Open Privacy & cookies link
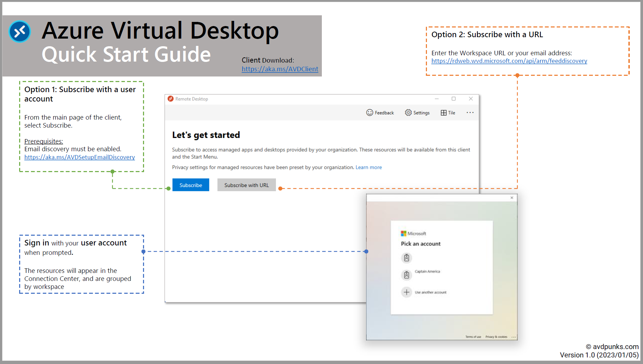Viewport: 643px width, 364px height. tap(496, 337)
